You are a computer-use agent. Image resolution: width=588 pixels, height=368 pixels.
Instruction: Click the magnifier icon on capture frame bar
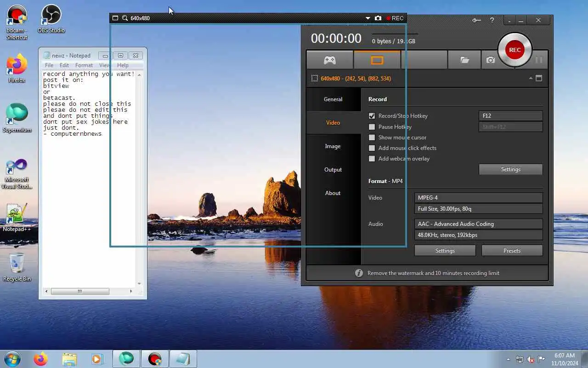click(x=125, y=18)
